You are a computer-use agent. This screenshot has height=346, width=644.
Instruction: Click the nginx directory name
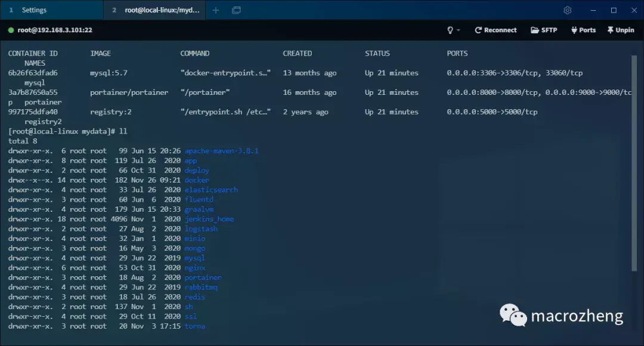coord(194,268)
